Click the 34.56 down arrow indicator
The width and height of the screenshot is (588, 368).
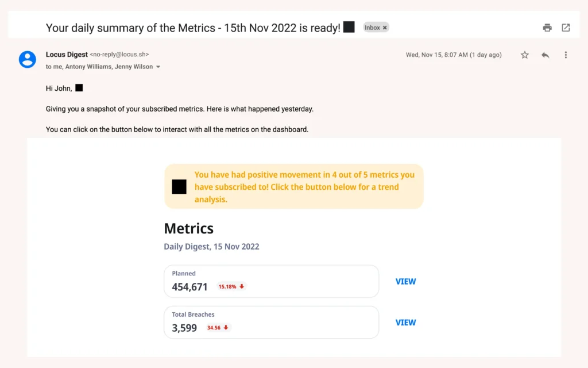(x=218, y=328)
